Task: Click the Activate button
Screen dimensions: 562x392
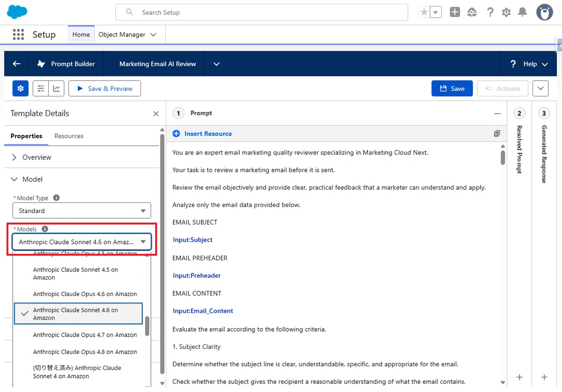Action: [503, 89]
